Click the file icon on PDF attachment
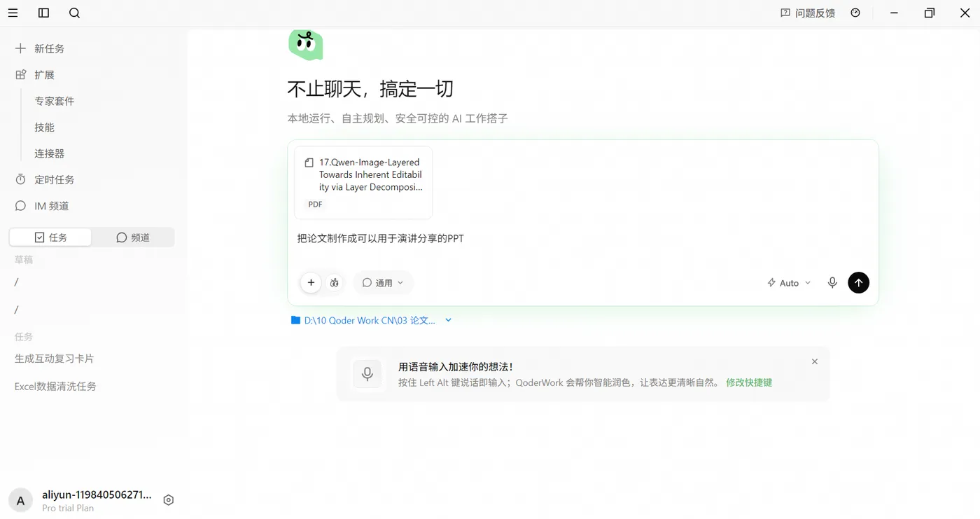The height and width of the screenshot is (519, 980). (x=309, y=162)
